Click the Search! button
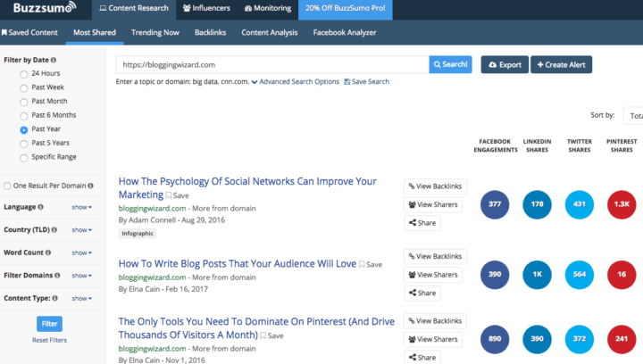This screenshot has height=364, width=643. tap(450, 65)
